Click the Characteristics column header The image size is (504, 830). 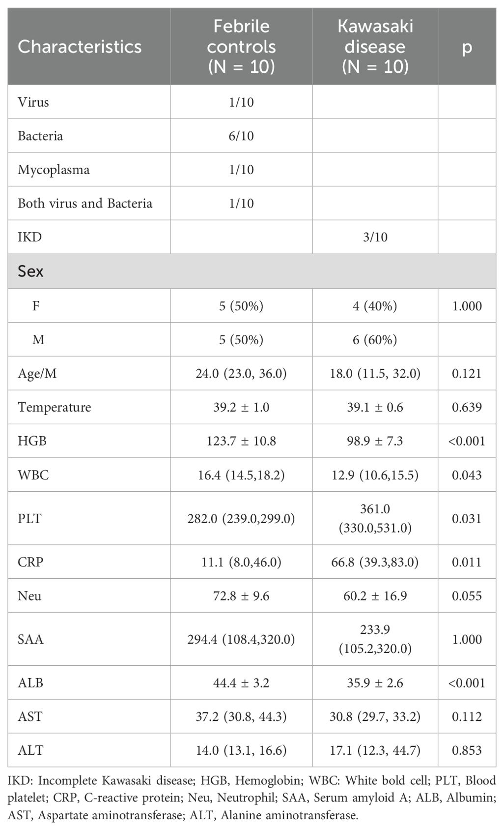80,47
